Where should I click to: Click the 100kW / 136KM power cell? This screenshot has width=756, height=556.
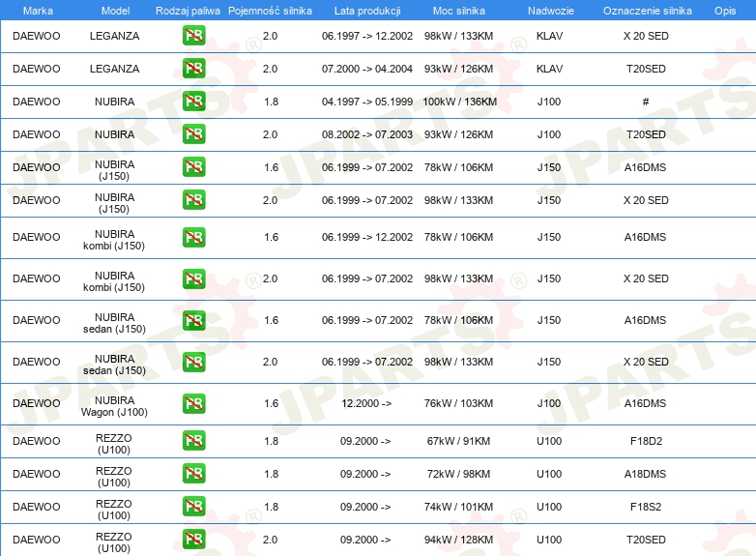point(459,102)
